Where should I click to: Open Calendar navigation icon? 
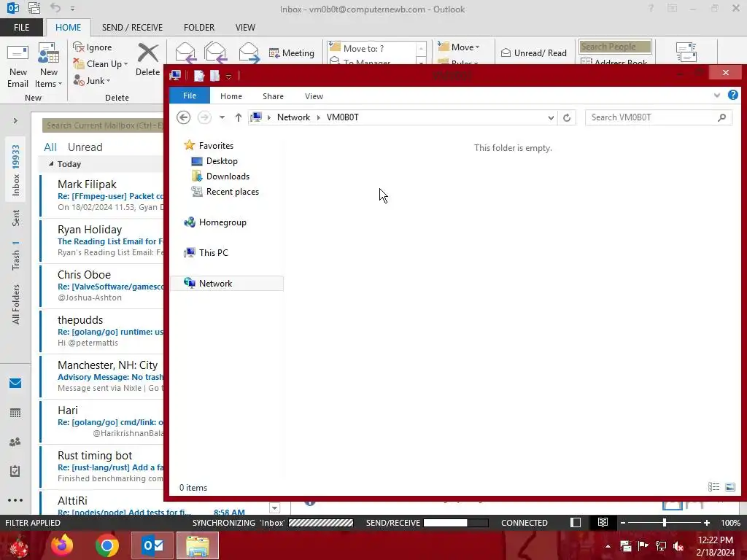[15, 413]
